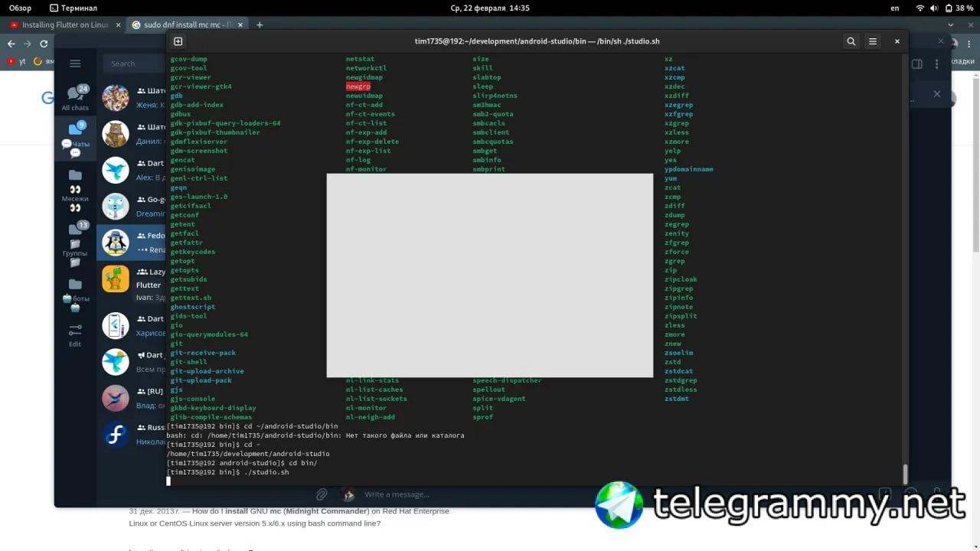Open the Терминал app menu in top bar
980x551 pixels.
[x=73, y=8]
